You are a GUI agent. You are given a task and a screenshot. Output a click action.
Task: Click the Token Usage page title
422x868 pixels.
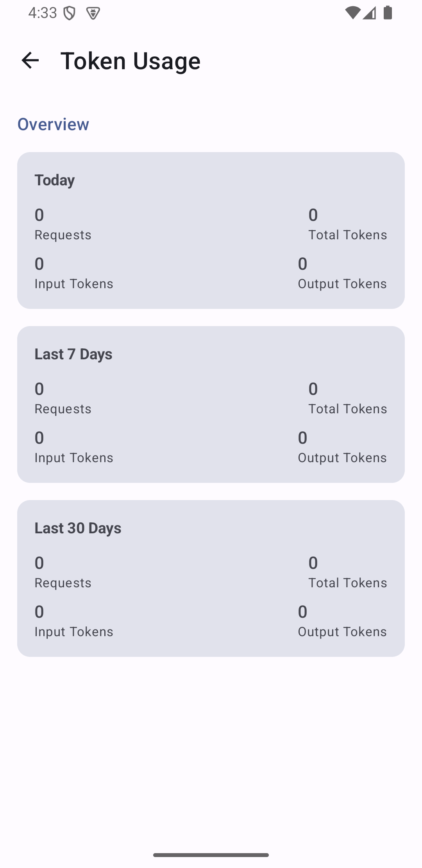click(131, 61)
